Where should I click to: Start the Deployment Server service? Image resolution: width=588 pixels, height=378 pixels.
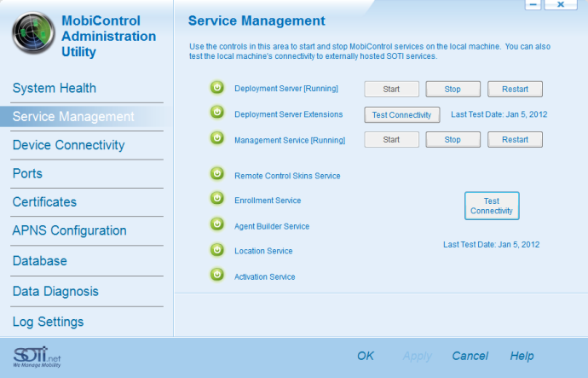(x=392, y=89)
